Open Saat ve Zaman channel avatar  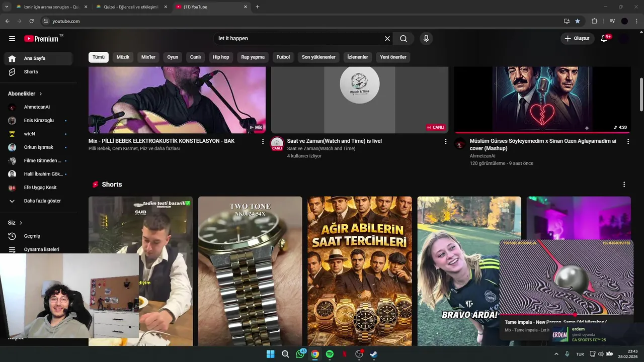(277, 144)
